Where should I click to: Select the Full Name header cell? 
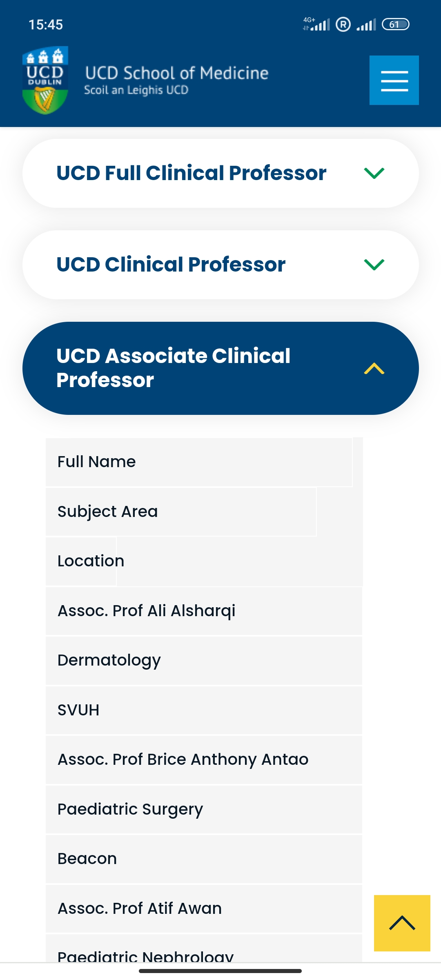(199, 462)
